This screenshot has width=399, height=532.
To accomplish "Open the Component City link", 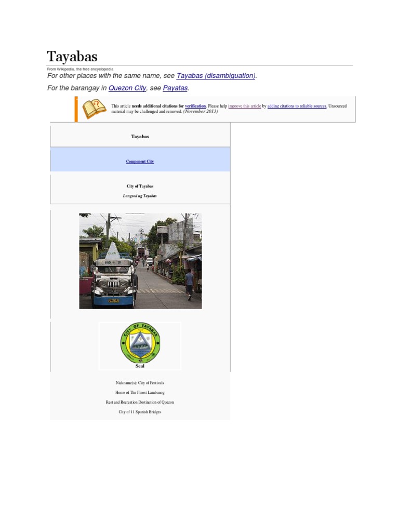I will [140, 162].
